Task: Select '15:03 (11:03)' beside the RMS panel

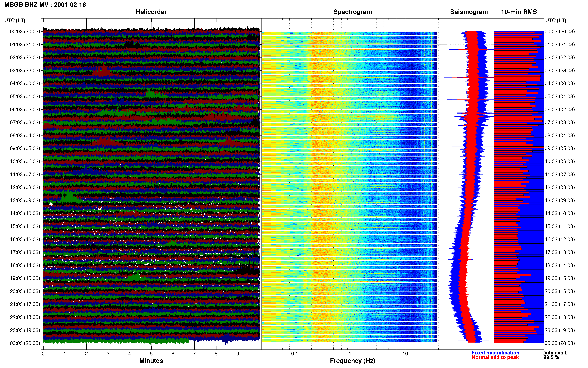Action: point(560,226)
